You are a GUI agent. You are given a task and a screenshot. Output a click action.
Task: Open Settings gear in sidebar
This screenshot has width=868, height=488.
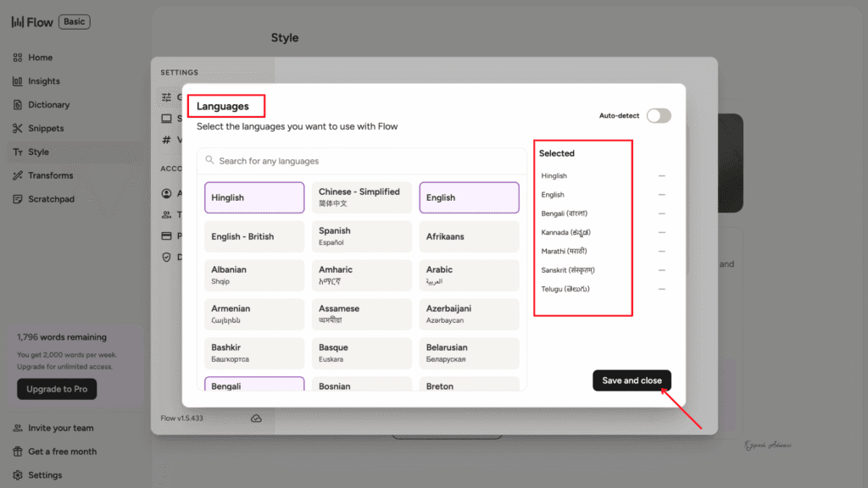click(x=18, y=475)
